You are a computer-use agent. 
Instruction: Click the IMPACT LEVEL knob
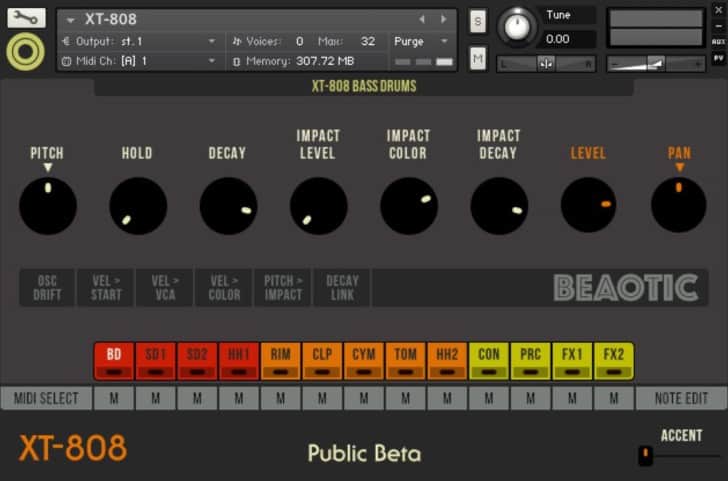[x=318, y=206]
